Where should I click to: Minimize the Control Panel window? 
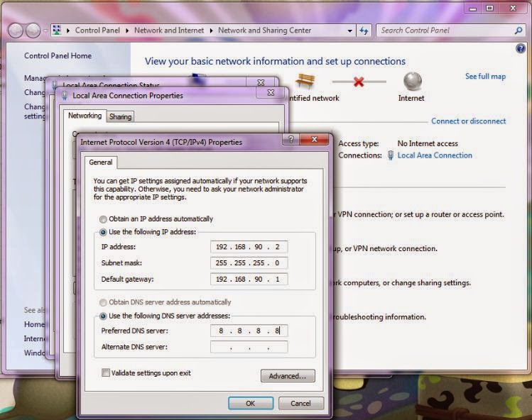473,9
